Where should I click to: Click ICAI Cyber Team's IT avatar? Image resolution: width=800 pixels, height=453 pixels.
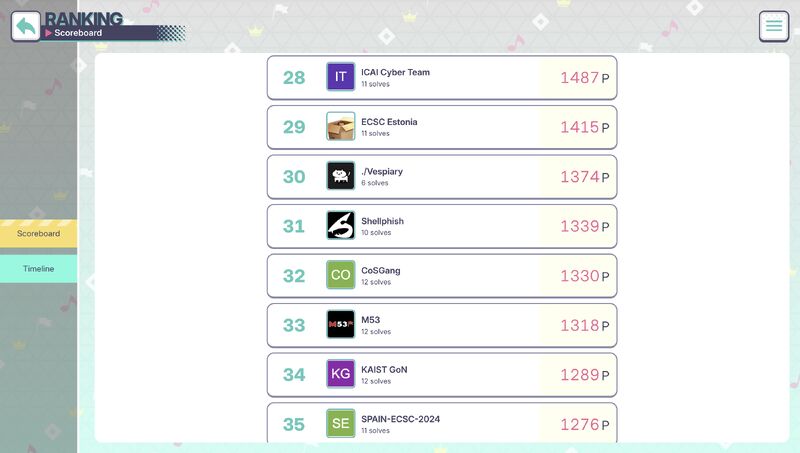(x=340, y=77)
